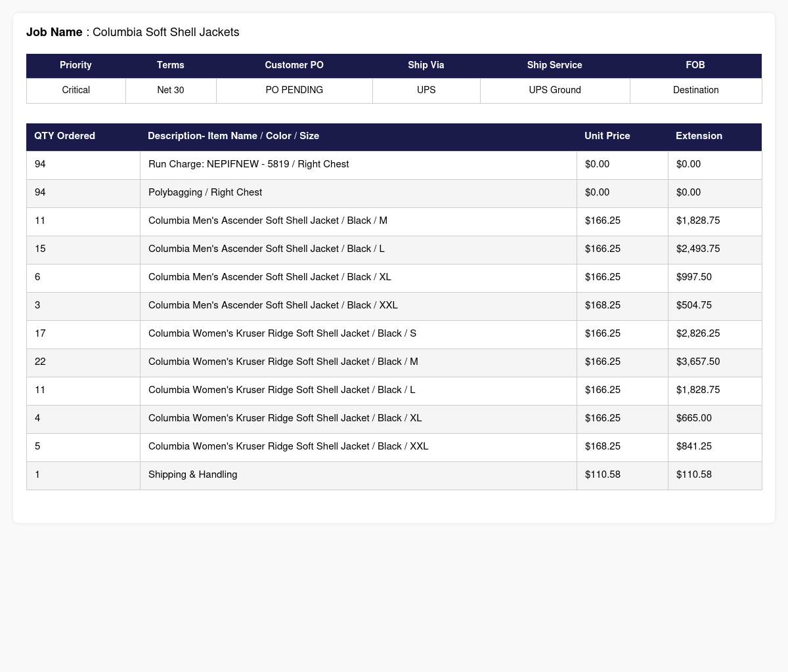Click the Description- Item Name / Color / Size header
The height and width of the screenshot is (672, 788).
pyautogui.click(x=358, y=136)
